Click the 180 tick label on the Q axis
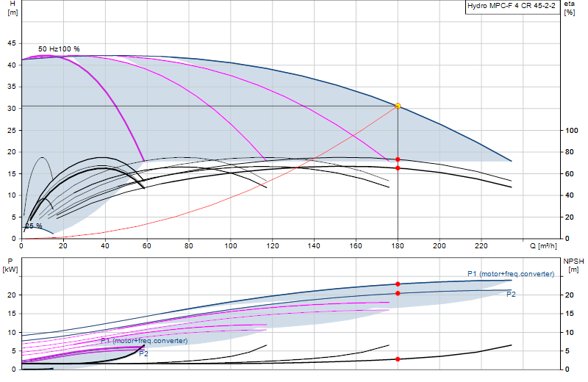Screen dimensions: 588x382 click(x=398, y=246)
